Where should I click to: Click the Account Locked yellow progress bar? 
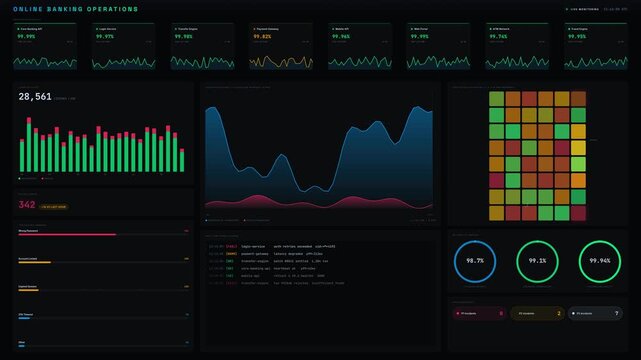(34, 262)
